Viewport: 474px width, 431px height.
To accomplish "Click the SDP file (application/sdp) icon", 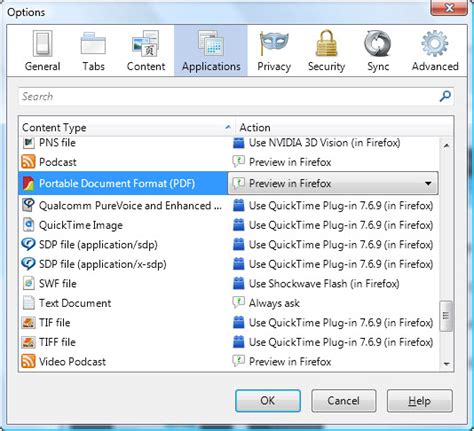I will coord(28,244).
